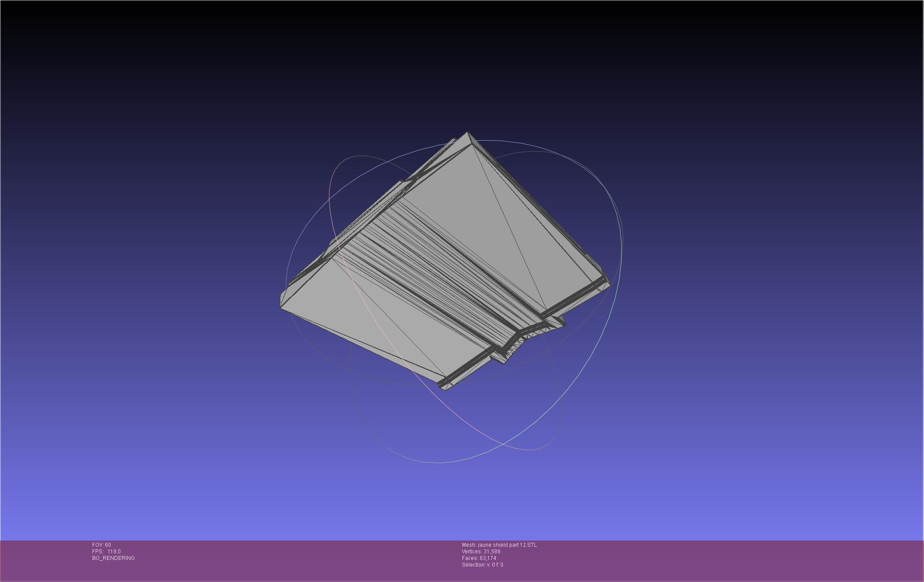This screenshot has height=582, width=924.
Task: Click the 'BO_RENDERING' label
Action: coord(113,558)
